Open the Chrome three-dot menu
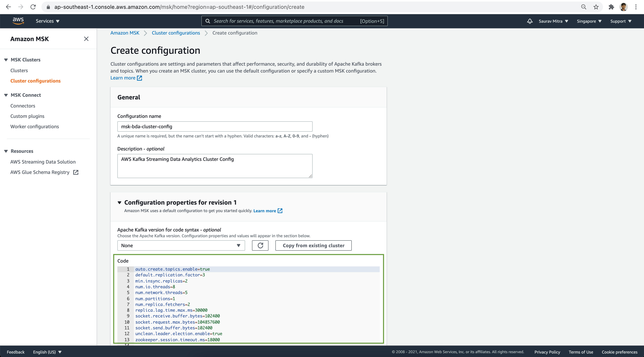 point(636,7)
